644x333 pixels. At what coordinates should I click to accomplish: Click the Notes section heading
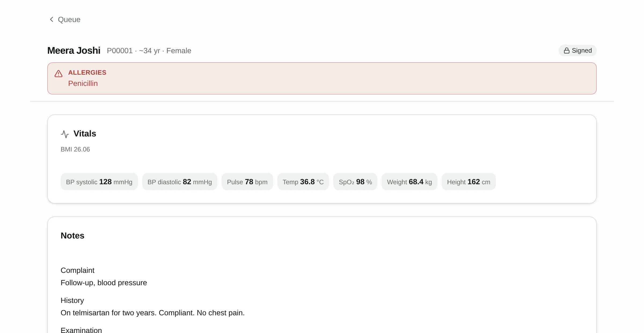(72, 236)
